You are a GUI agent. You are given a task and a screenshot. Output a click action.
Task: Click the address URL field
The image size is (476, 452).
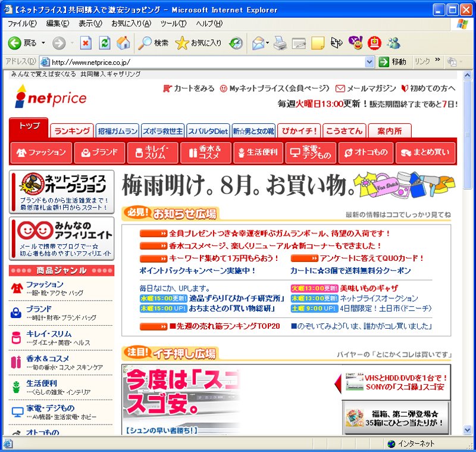pyautogui.click(x=206, y=63)
